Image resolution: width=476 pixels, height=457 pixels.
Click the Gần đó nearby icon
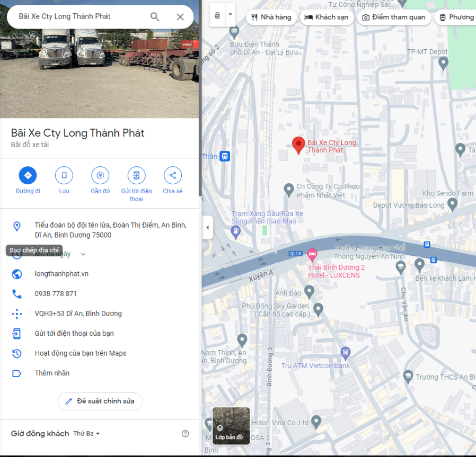click(x=100, y=175)
